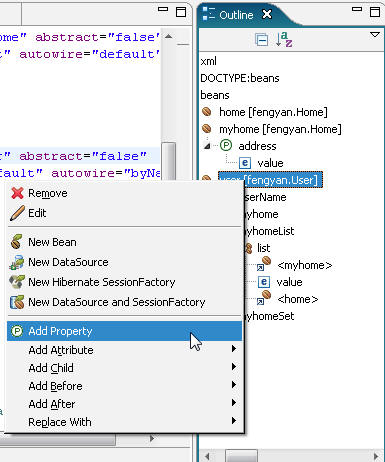385x462 pixels.
Task: Maximize the editor panel
Action: point(181,12)
